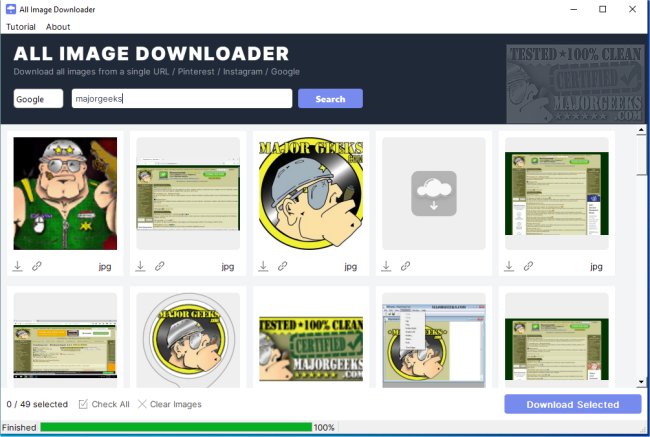
Task: Copy link of the placeholder cloud card
Action: [405, 266]
